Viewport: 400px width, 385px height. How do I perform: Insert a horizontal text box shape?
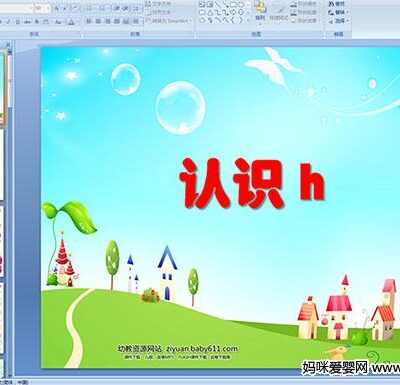point(202,5)
